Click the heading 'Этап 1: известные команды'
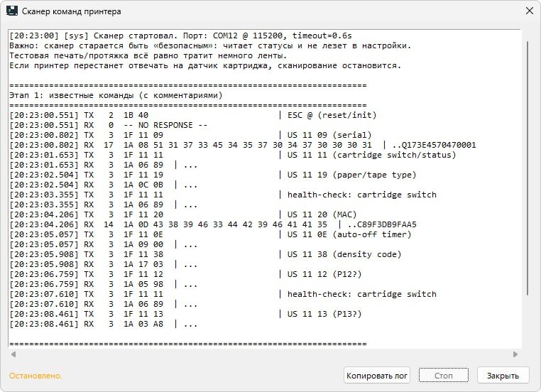541x392 pixels. tap(116, 95)
